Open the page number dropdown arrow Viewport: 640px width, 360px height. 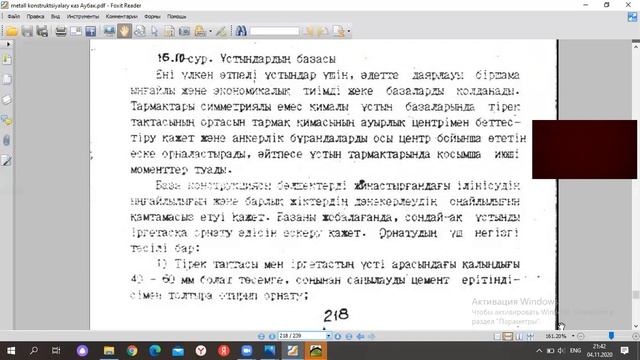pos(329,336)
